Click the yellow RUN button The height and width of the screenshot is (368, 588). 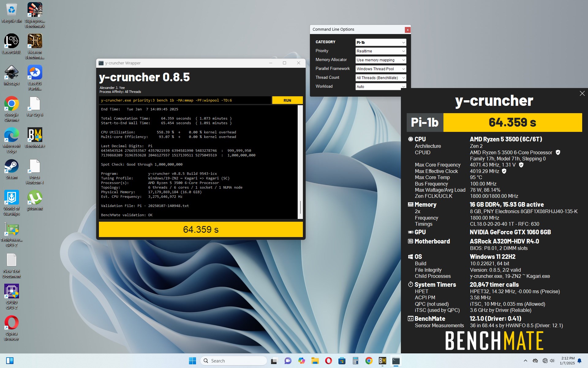tap(287, 100)
